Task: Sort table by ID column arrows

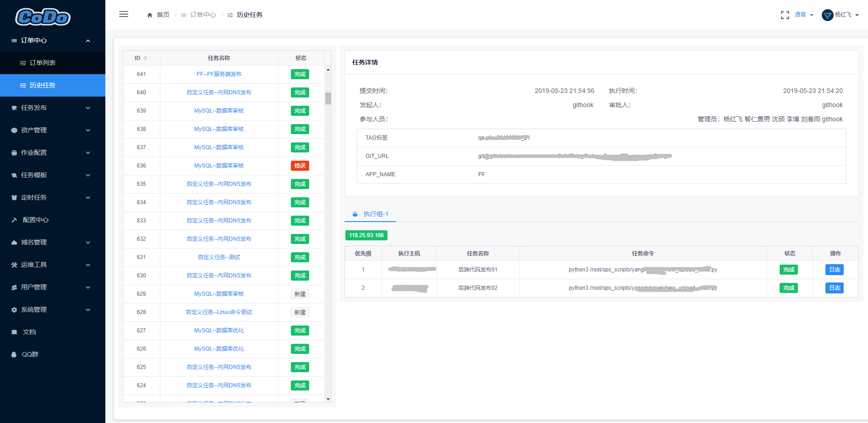Action: (x=145, y=58)
